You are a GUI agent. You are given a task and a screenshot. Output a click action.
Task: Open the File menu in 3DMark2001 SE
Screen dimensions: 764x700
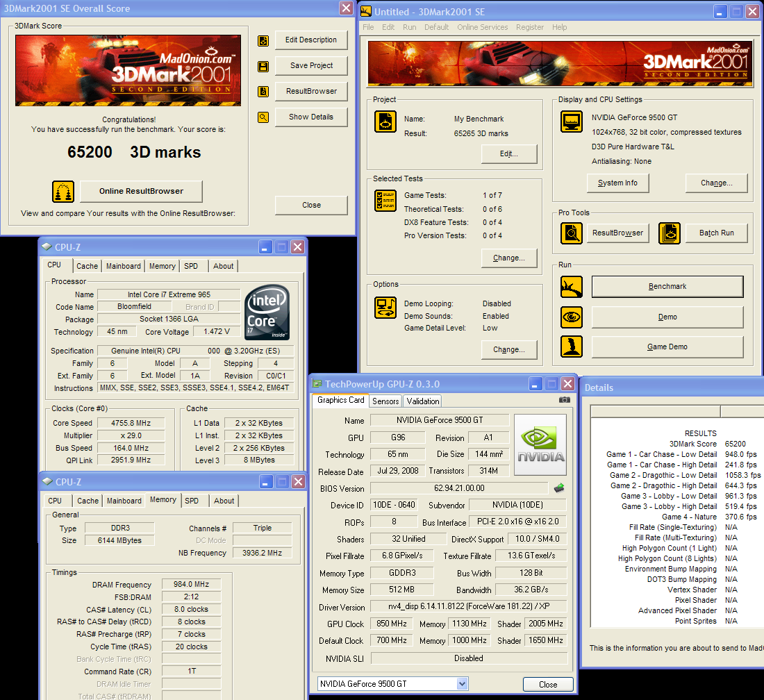368,27
